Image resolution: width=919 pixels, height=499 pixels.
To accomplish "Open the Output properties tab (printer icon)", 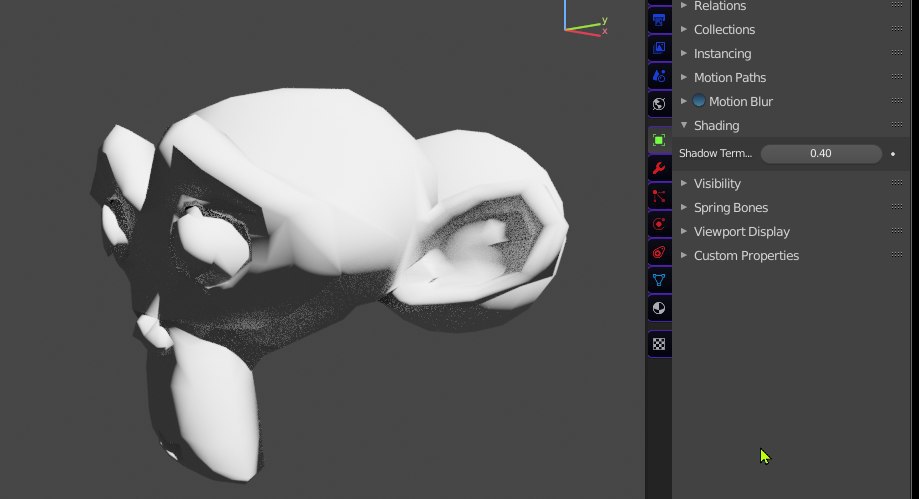I will pyautogui.click(x=659, y=20).
